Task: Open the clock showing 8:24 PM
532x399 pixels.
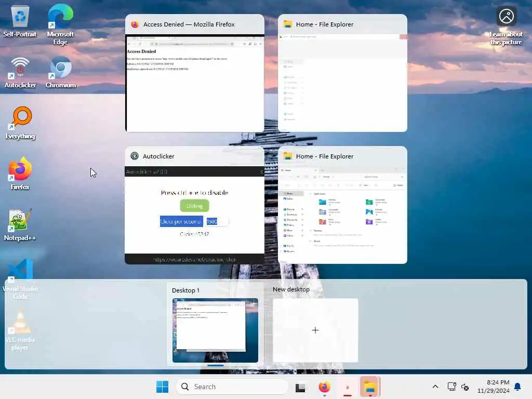Action: pos(494,387)
